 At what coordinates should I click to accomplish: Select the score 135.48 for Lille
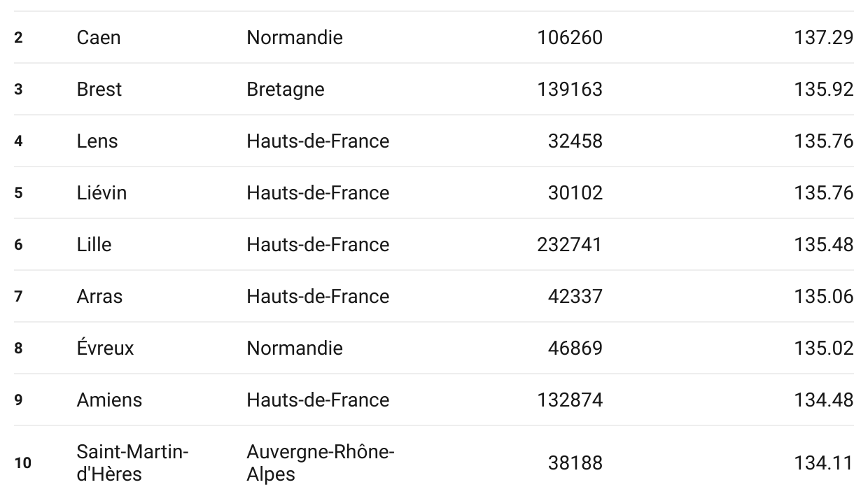824,244
